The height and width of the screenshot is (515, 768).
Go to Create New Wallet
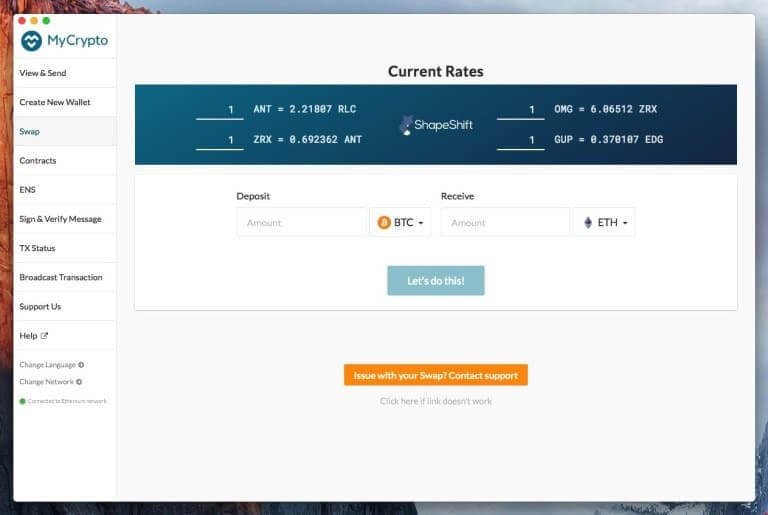(x=65, y=102)
